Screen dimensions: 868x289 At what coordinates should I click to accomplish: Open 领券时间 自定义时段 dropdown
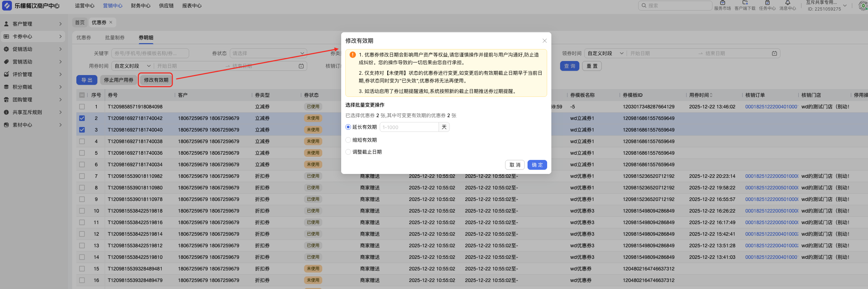605,53
